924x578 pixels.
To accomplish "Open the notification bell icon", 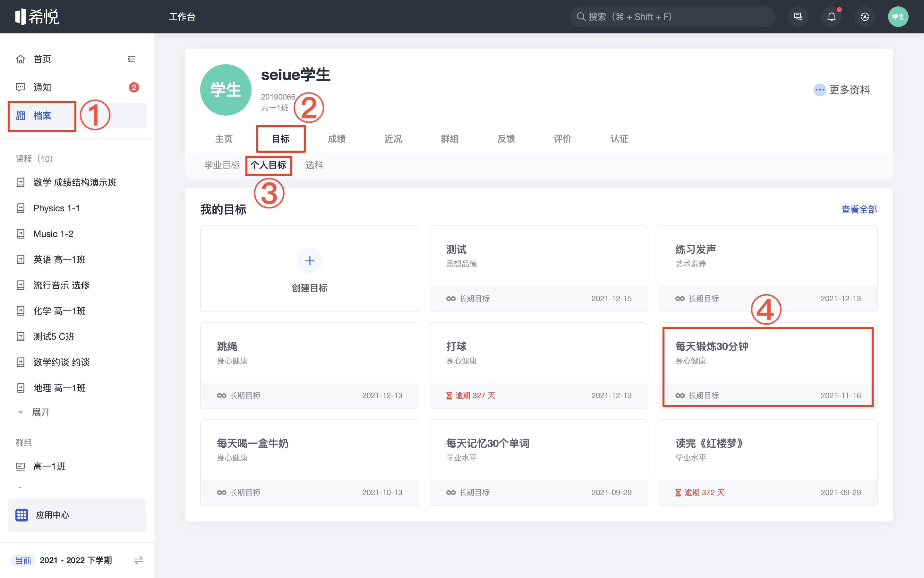I will [831, 16].
